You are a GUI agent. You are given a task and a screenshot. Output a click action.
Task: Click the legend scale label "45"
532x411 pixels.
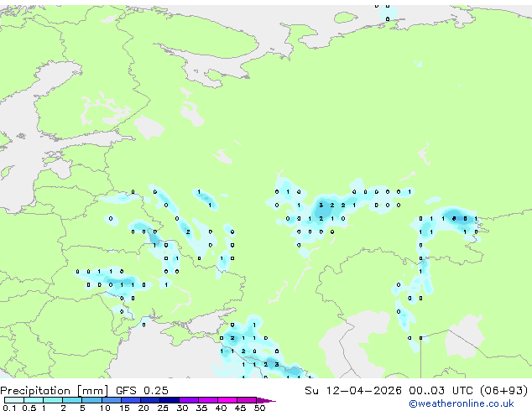240,408
